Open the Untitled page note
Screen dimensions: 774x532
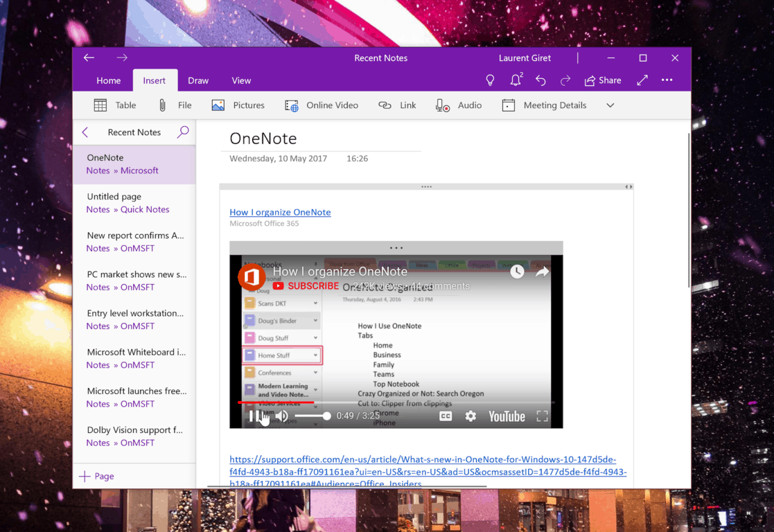point(134,203)
